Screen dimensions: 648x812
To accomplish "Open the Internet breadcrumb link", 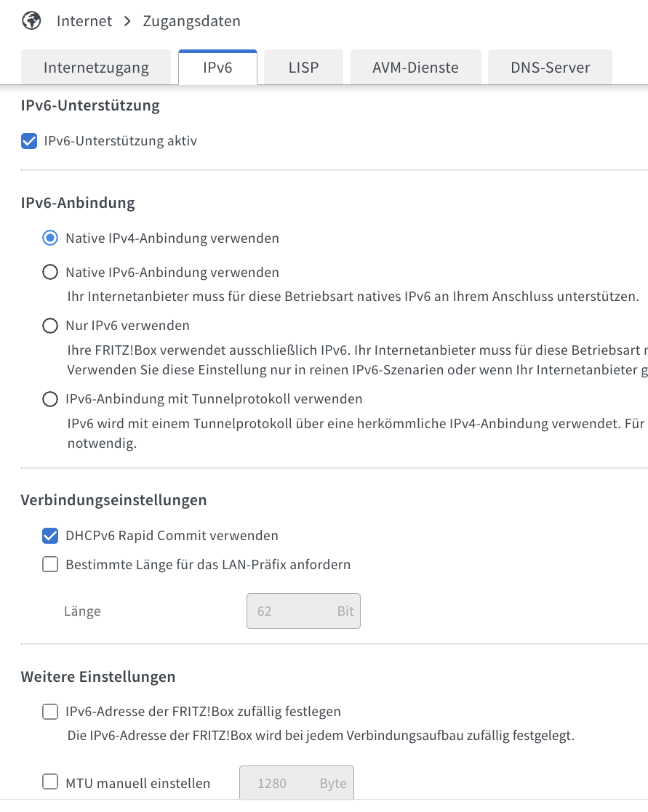I will point(84,21).
